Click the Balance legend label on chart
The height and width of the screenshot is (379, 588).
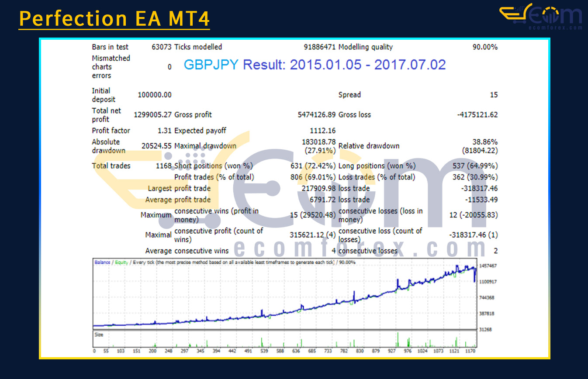click(102, 262)
